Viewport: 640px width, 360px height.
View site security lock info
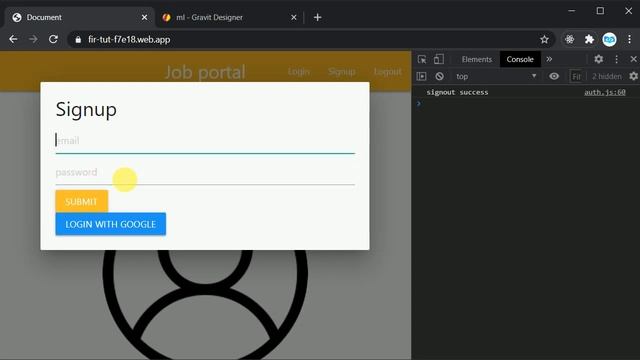pyautogui.click(x=78, y=40)
